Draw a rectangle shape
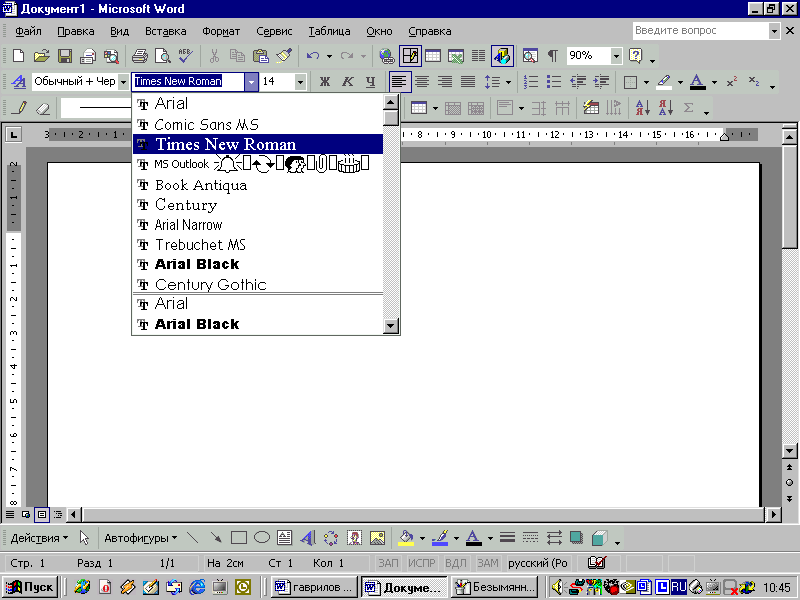The image size is (800, 600). coord(239,538)
